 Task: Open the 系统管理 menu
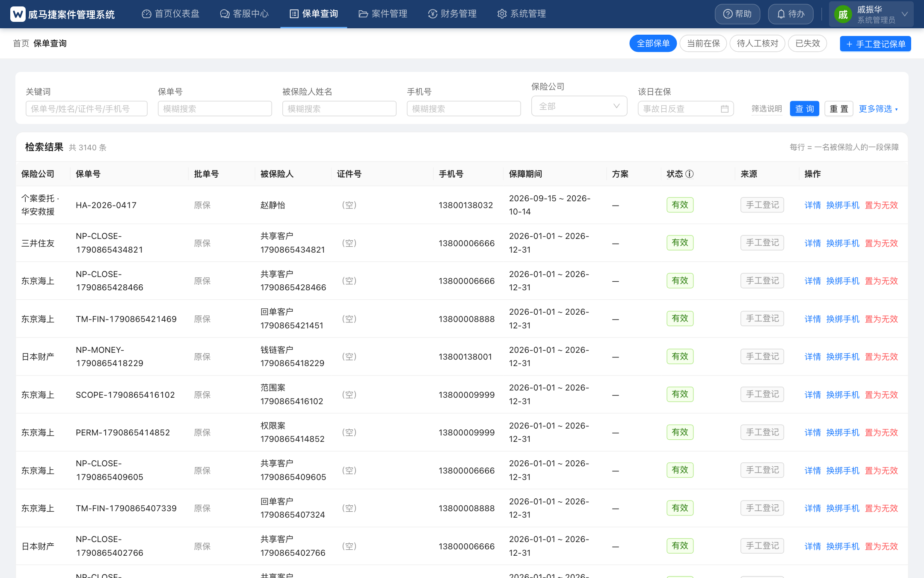click(x=521, y=14)
